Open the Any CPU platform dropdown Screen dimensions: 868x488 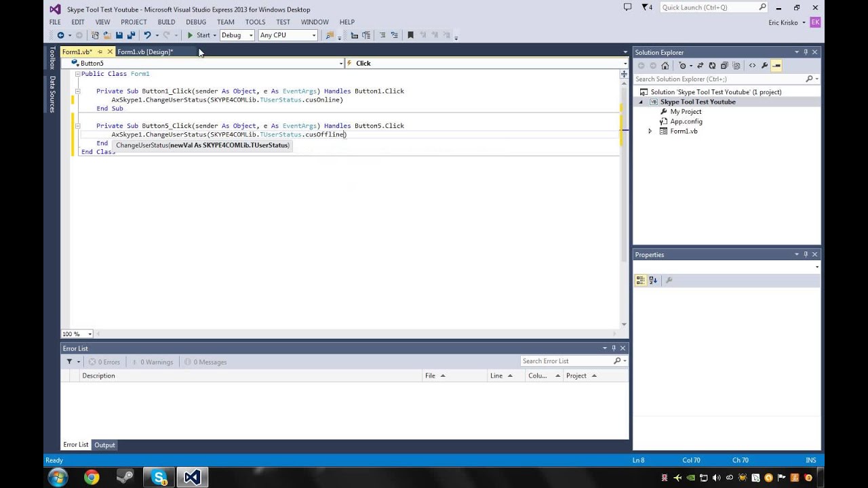(x=288, y=35)
